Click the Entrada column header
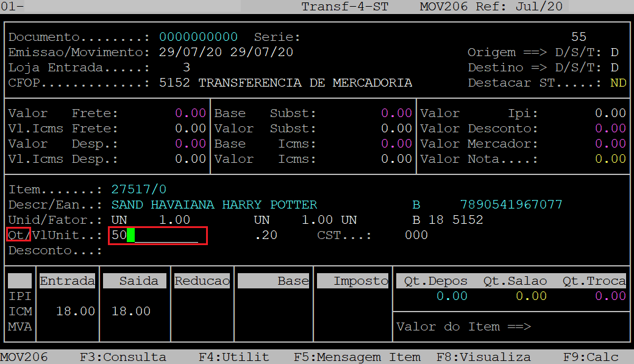Image resolution: width=634 pixels, height=364 pixels. [67, 281]
